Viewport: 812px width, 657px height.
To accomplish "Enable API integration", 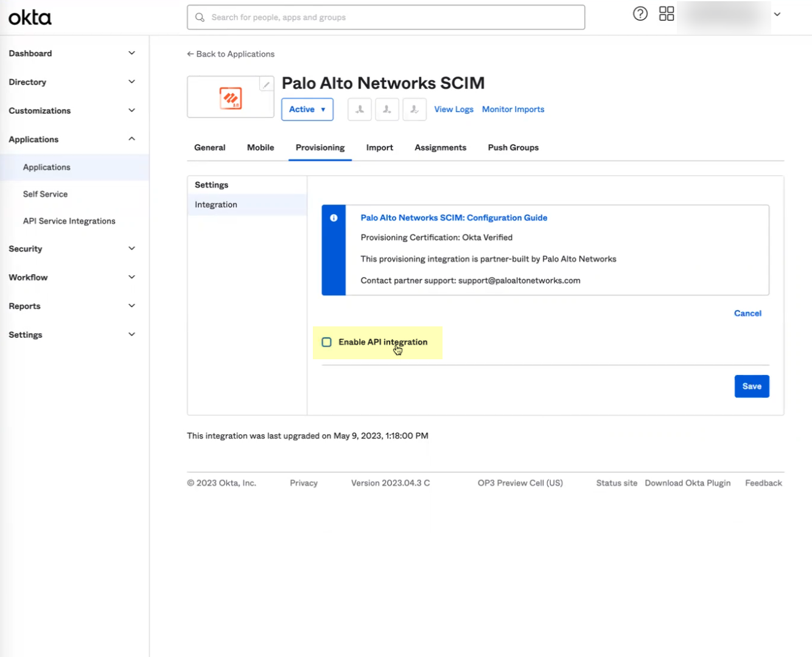I will [326, 342].
